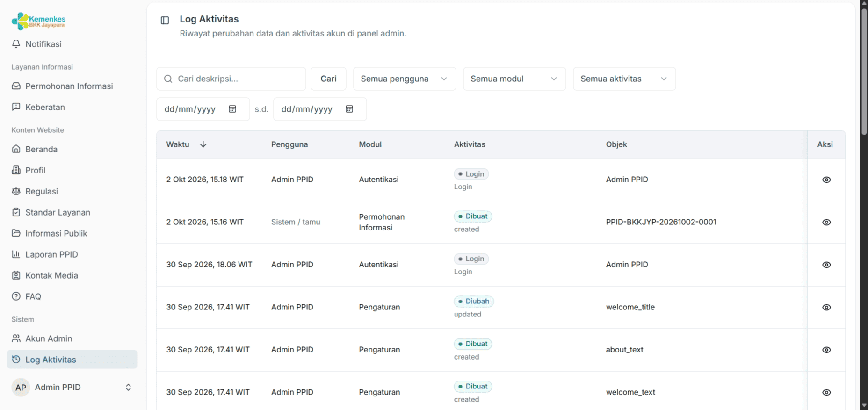
Task: Click the Laporan PPID chart icon
Action: [16, 254]
